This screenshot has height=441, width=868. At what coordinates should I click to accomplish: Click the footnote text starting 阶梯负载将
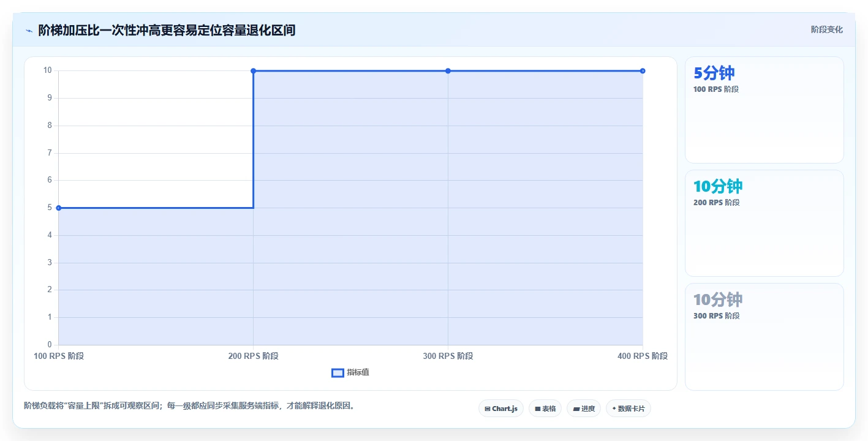point(189,405)
